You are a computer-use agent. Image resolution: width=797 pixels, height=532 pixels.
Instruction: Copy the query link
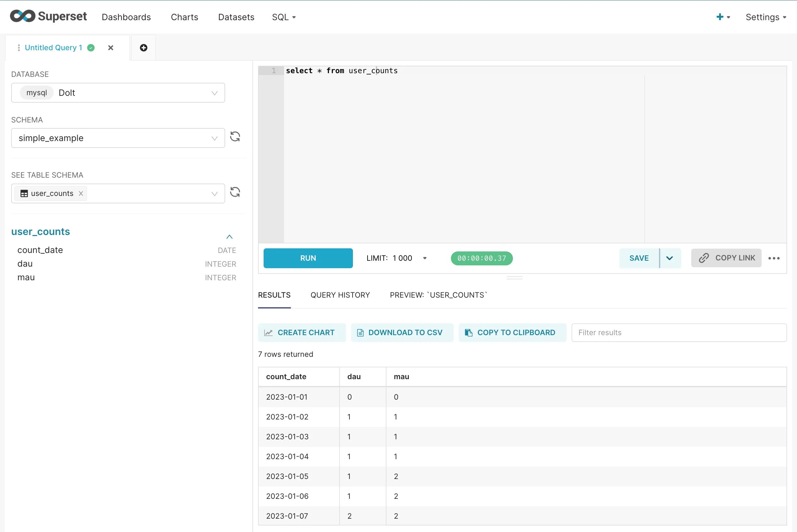pyautogui.click(x=726, y=258)
